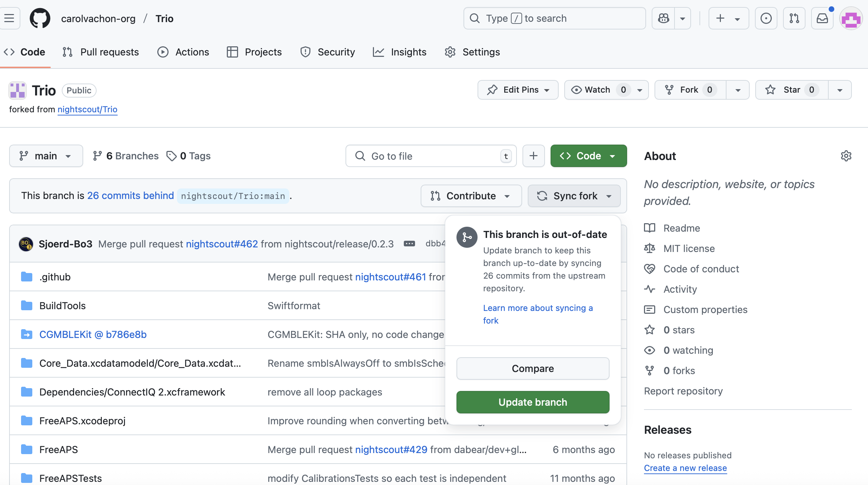Focus the Go to file search box

click(x=431, y=156)
